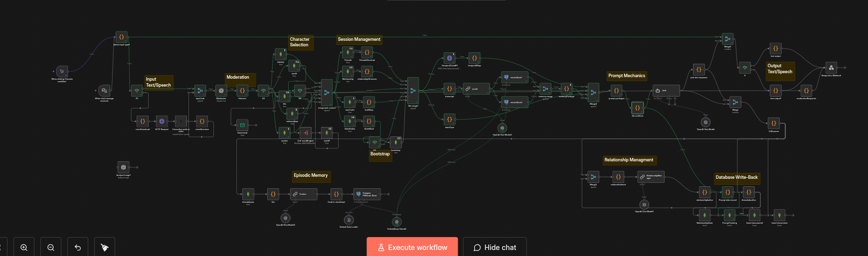Click the Execute workflow button
868x256 pixels.
pyautogui.click(x=412, y=247)
